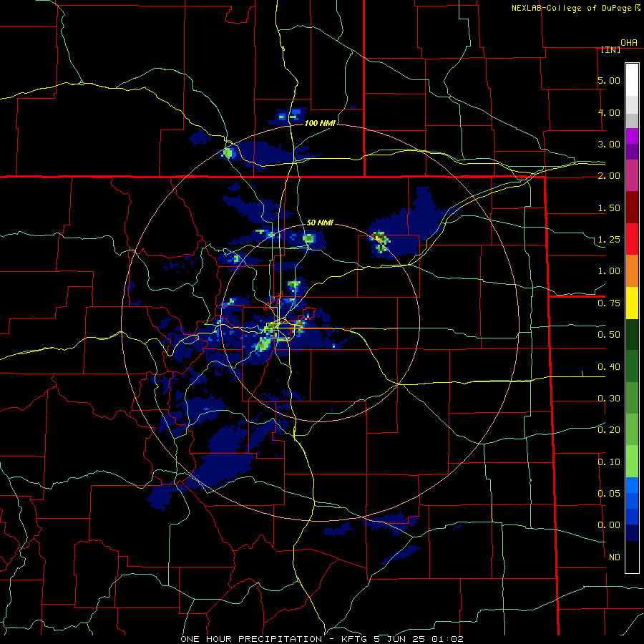Select the 2.00 inch legend value

[609, 176]
